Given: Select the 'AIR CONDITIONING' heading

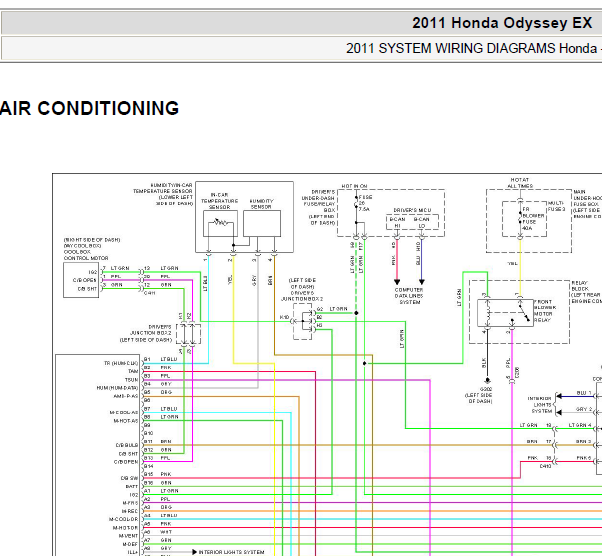Looking at the screenshot, I should click(89, 108).
